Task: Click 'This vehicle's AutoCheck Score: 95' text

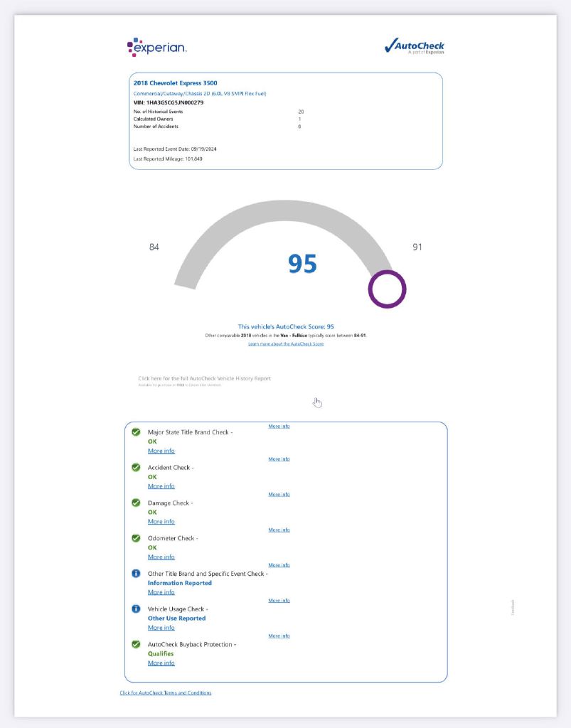Action: click(x=286, y=327)
